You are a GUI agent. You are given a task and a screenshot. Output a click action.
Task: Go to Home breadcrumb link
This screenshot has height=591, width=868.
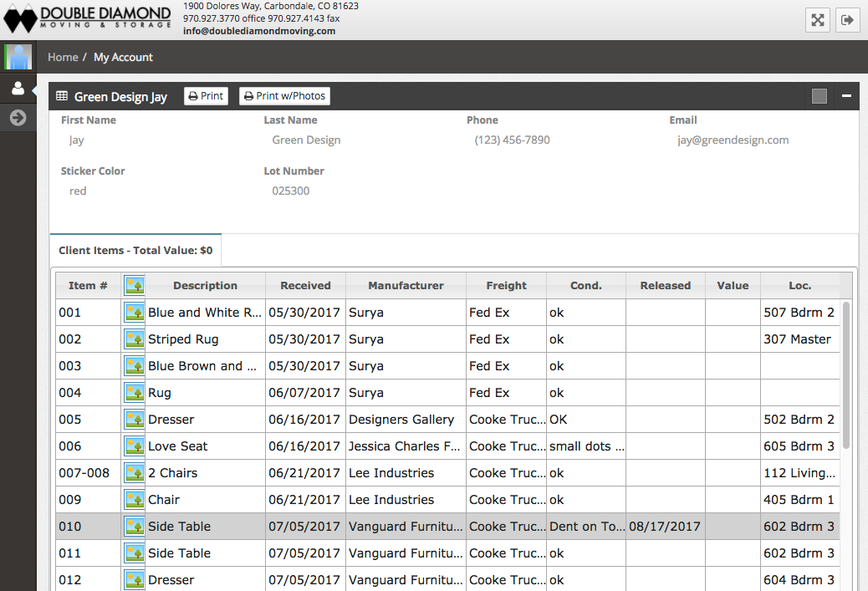click(x=63, y=57)
